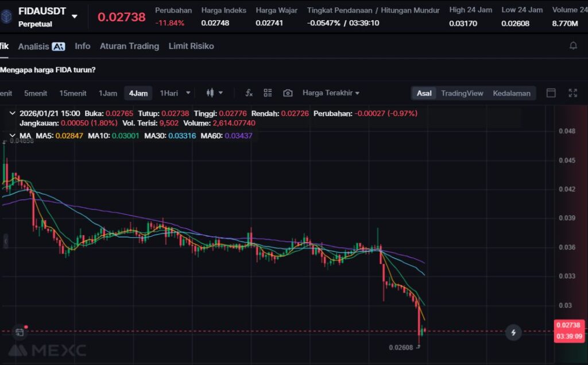Click the current price label 0.02738 on axis
588x365 pixels.
(568, 325)
